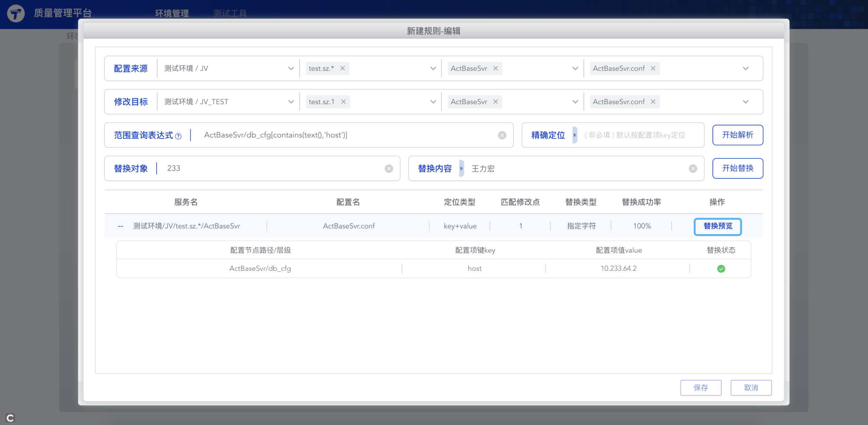The width and height of the screenshot is (868, 425).
Task: Clear the 替换对象 input value
Action: pos(389,168)
